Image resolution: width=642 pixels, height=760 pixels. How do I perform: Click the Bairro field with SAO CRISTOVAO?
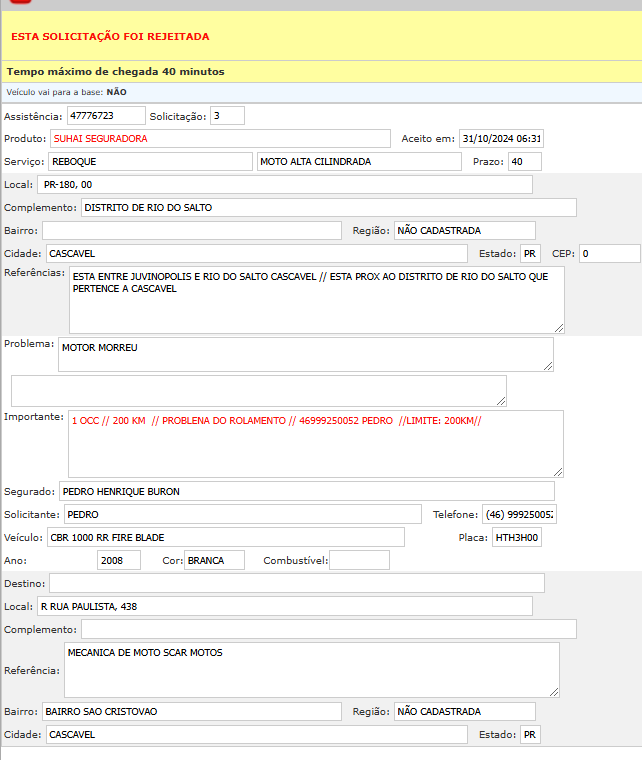[193, 711]
